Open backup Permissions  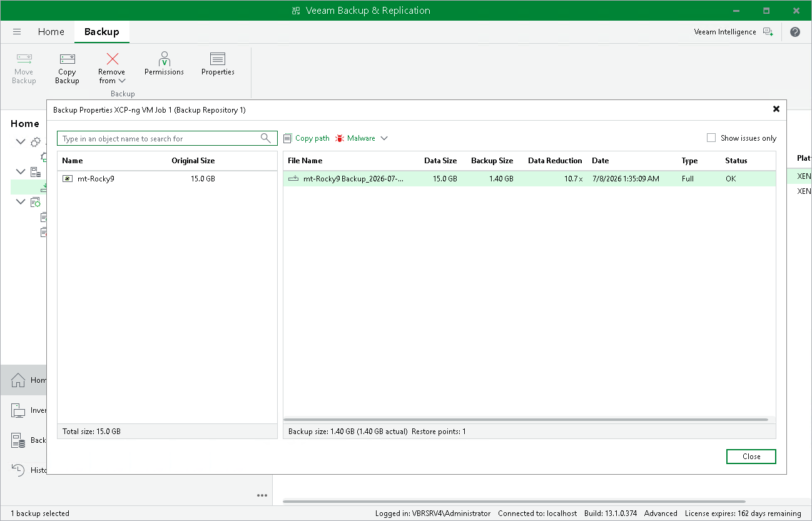[x=164, y=64]
